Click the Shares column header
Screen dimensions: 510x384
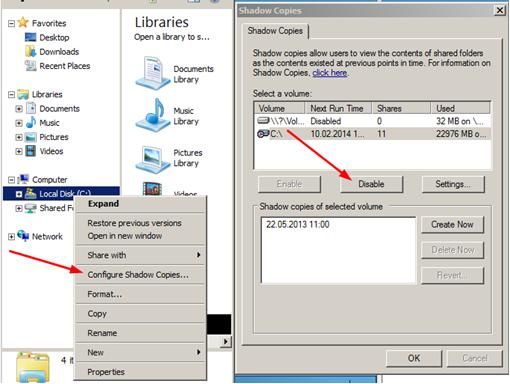[401, 108]
